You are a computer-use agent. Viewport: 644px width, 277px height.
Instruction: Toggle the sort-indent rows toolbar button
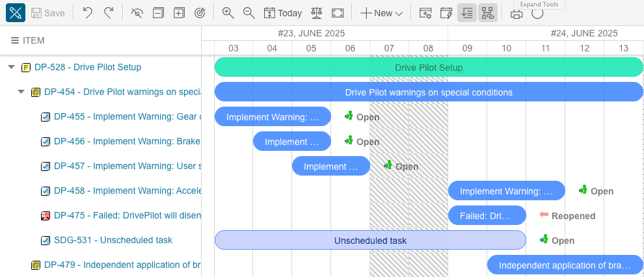click(x=467, y=13)
